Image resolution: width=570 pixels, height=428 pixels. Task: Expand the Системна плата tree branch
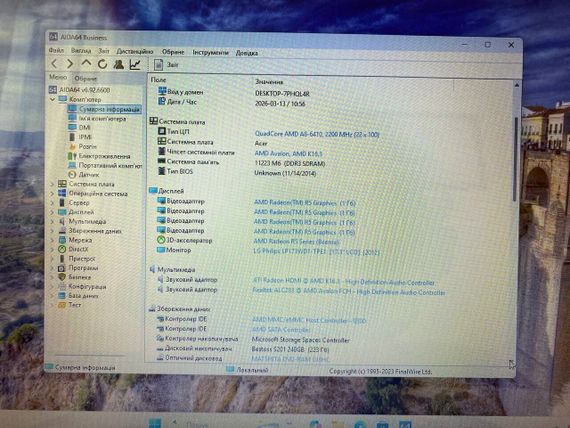point(52,184)
